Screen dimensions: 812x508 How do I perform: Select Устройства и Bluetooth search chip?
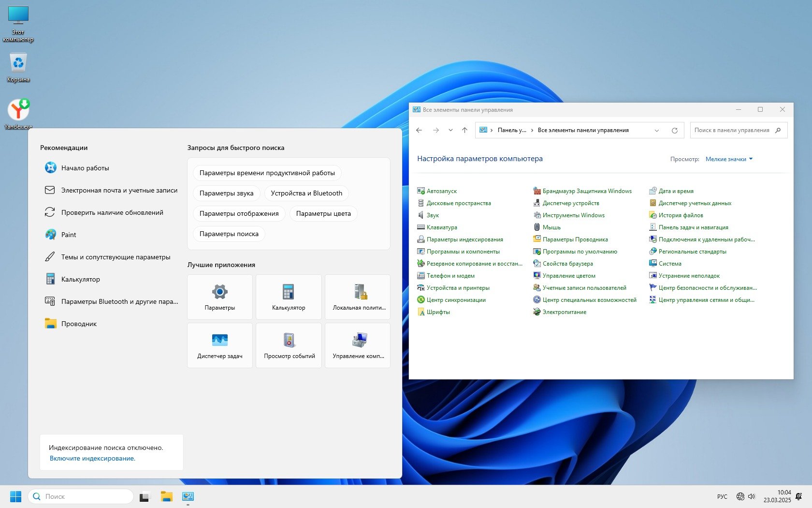click(x=306, y=193)
